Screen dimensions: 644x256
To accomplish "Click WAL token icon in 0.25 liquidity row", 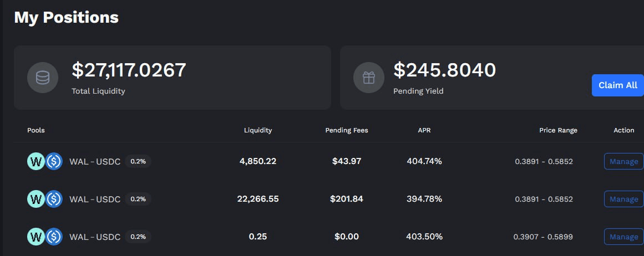I will click(x=36, y=237).
